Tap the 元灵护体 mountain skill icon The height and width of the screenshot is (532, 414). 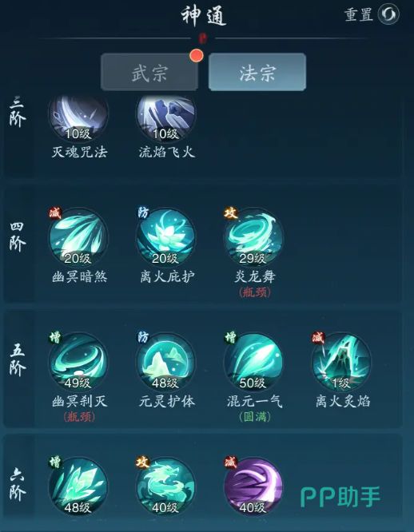tap(166, 363)
